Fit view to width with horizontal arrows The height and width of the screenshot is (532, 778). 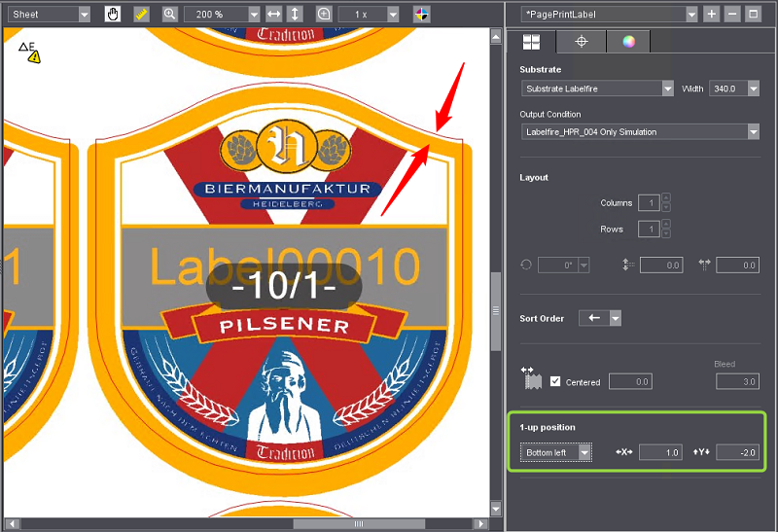tap(274, 15)
